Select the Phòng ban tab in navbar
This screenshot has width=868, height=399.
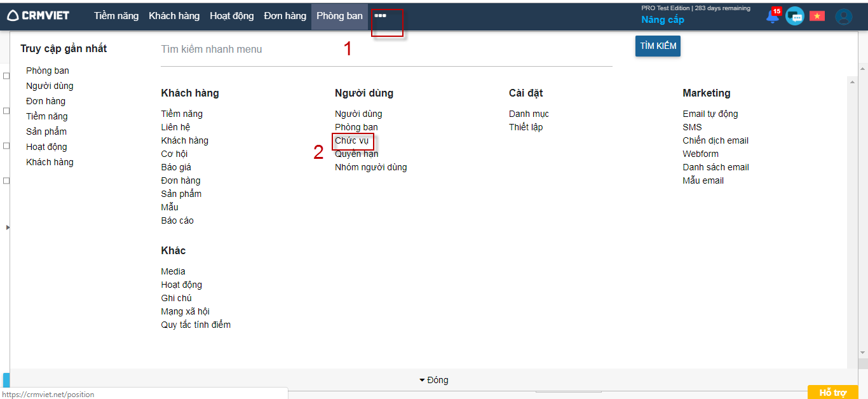(x=339, y=16)
